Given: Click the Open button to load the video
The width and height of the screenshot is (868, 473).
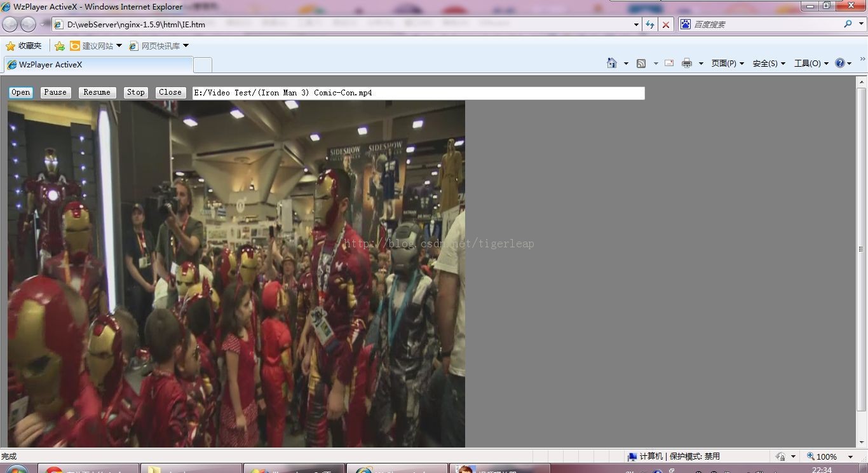Looking at the screenshot, I should [21, 92].
